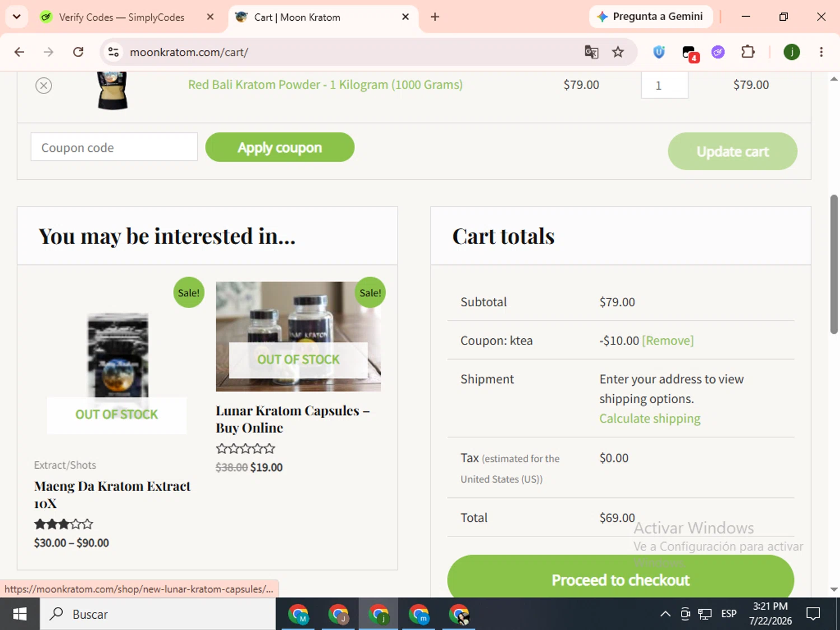Click the Buscar taskbar search box
Viewport: 840px width, 630px height.
[158, 614]
